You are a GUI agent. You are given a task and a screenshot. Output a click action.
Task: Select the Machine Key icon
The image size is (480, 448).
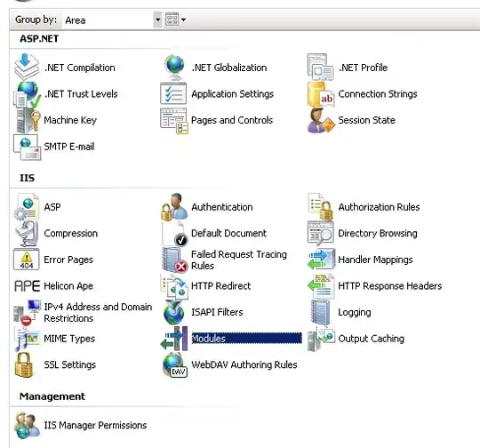pyautogui.click(x=28, y=120)
